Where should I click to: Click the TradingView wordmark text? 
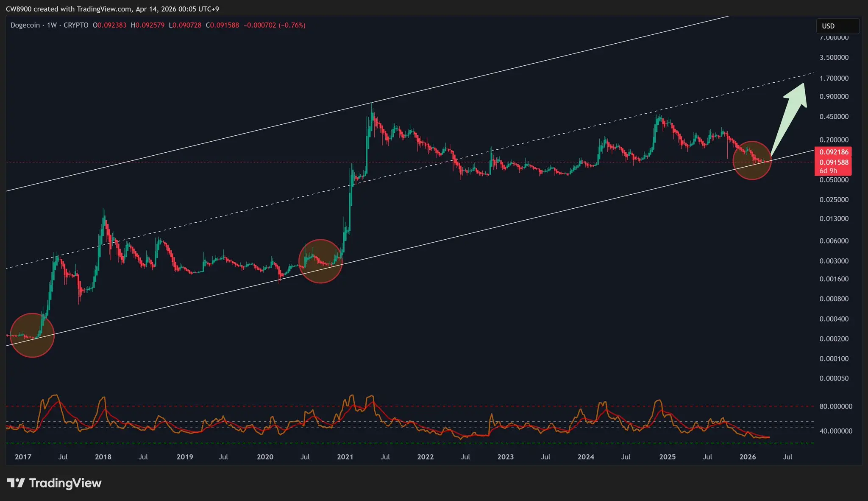65,483
